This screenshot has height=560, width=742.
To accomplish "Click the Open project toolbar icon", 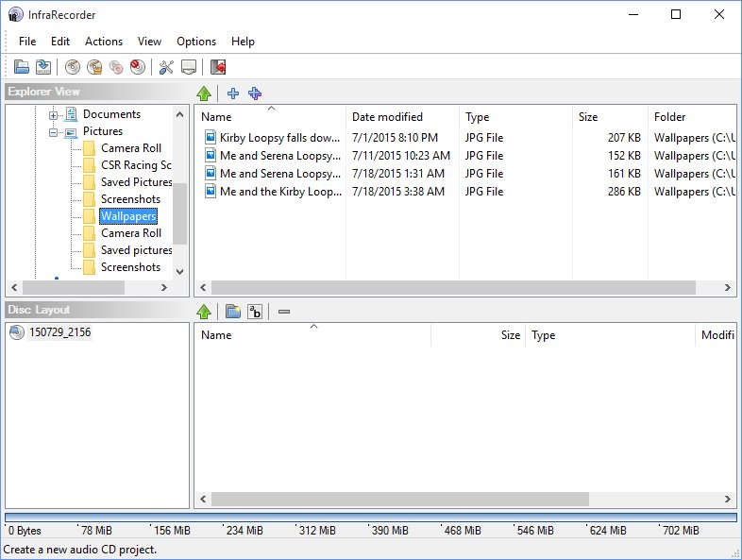I will click(22, 67).
